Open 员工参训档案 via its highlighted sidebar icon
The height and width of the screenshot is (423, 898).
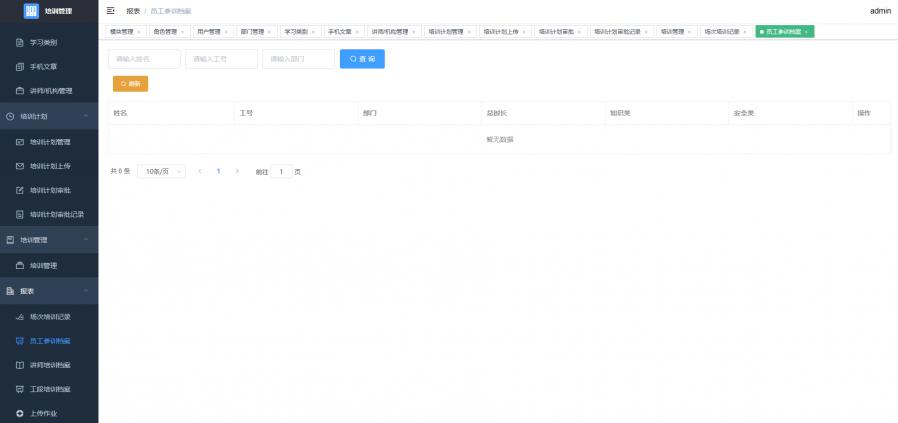click(19, 341)
